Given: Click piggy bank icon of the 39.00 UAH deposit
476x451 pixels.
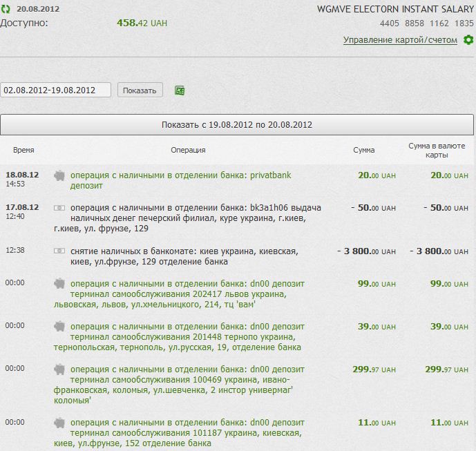Looking at the screenshot, I should [x=59, y=327].
